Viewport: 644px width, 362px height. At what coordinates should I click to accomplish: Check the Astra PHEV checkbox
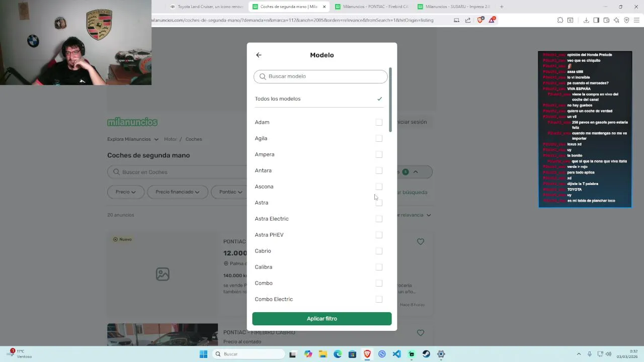(379, 235)
